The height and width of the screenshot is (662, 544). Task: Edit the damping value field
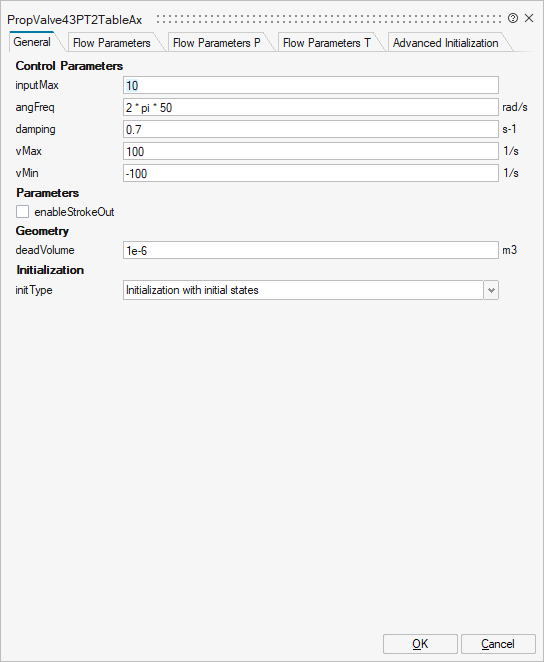coord(311,129)
